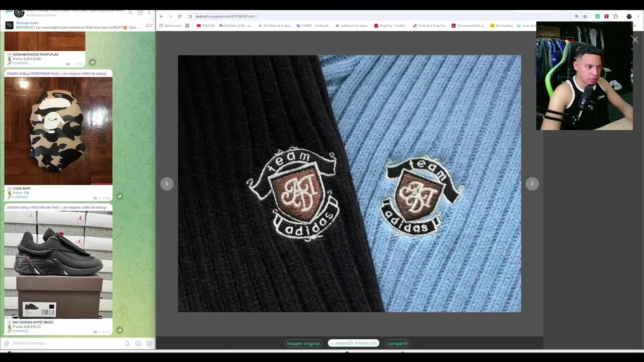Click the compartir button
Screen dimensions: 644x362
(397, 343)
